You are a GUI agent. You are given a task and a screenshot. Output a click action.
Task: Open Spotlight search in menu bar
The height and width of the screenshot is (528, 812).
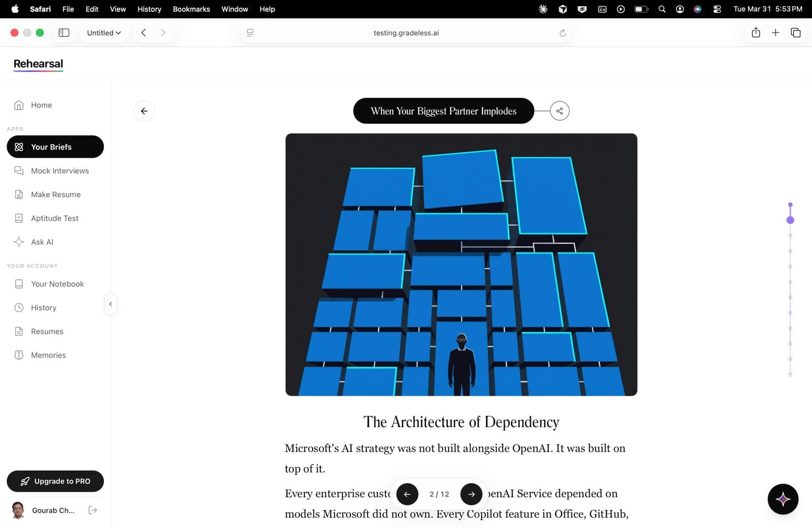click(662, 9)
